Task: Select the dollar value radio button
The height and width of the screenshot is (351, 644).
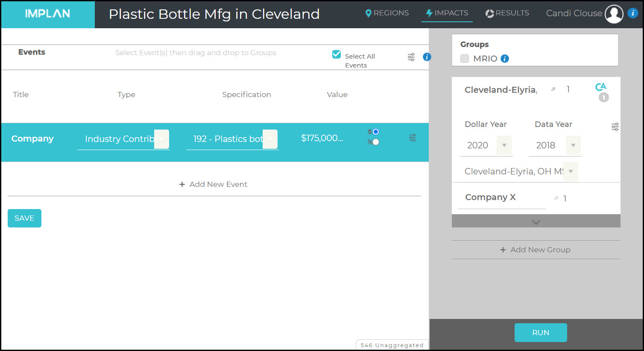Action: tap(376, 132)
